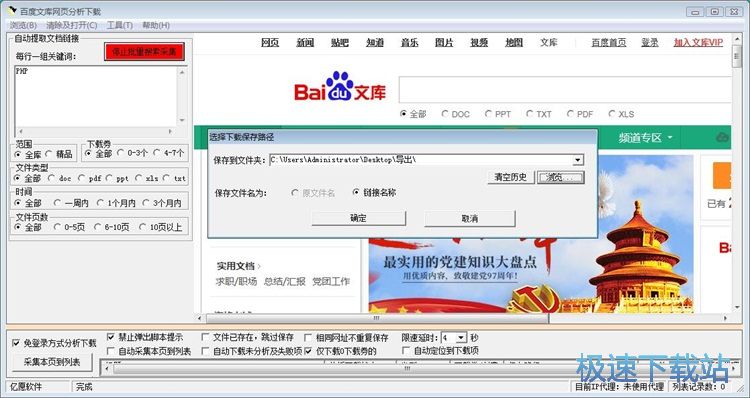Click the Baidu Wenku search box
Image resolution: width=750 pixels, height=398 pixels.
pos(564,89)
